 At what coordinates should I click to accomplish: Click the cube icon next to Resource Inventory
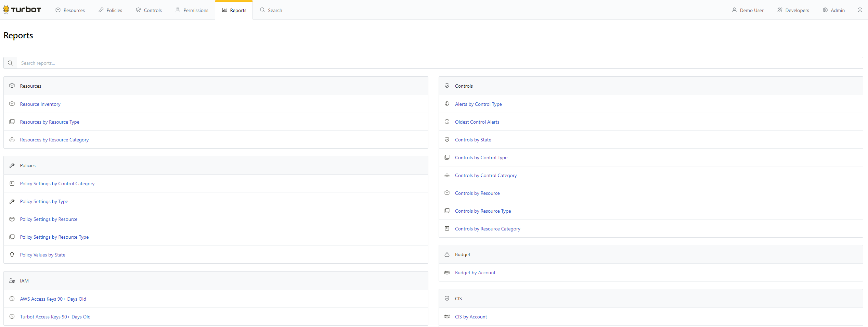pos(12,104)
